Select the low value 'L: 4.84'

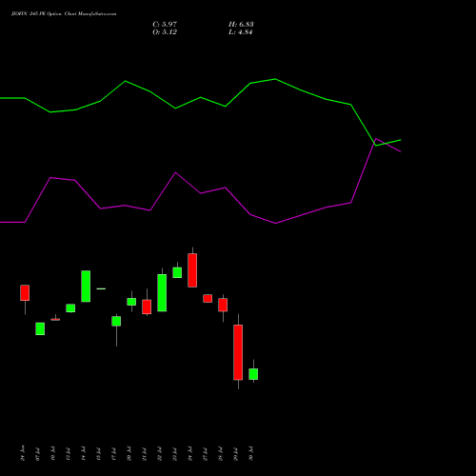click(241, 32)
